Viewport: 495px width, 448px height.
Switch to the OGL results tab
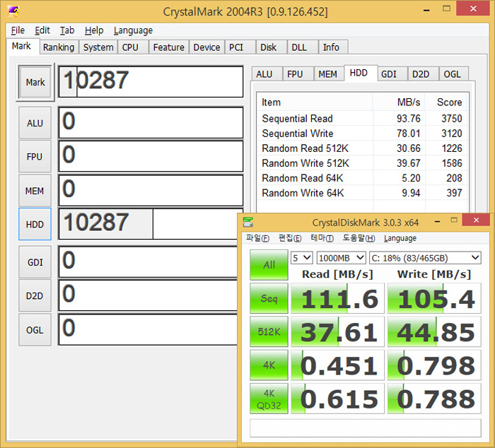point(453,74)
